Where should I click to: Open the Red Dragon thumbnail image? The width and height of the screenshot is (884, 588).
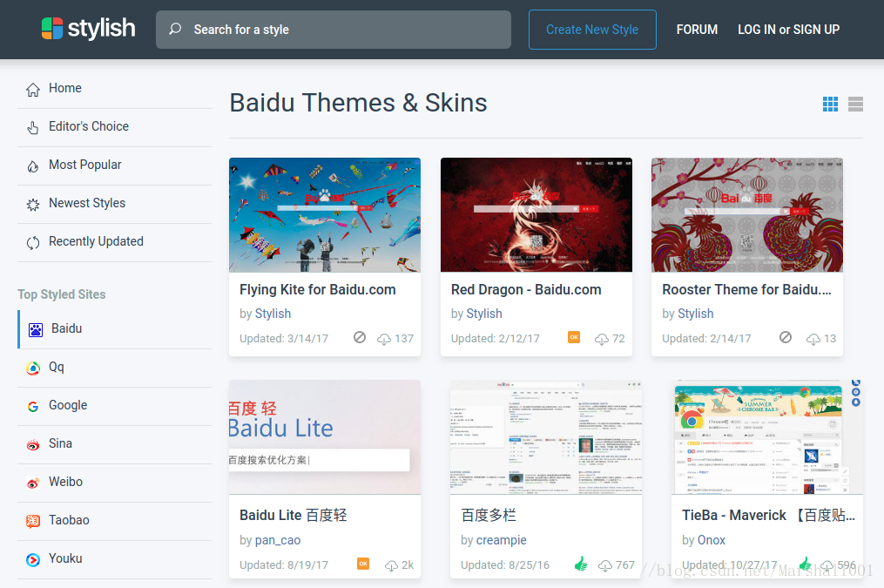click(536, 215)
